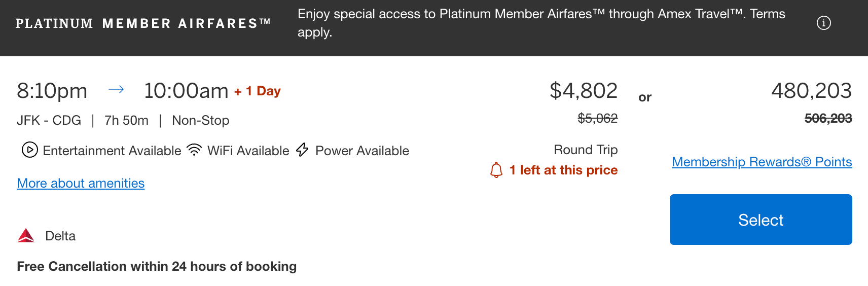The height and width of the screenshot is (286, 868).
Task: Click the Free Cancellation notice text
Action: [157, 266]
